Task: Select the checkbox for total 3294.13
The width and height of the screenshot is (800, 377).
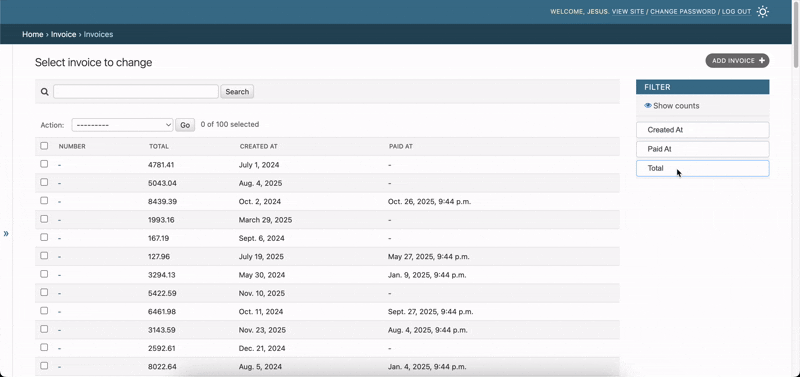Action: coord(44,274)
